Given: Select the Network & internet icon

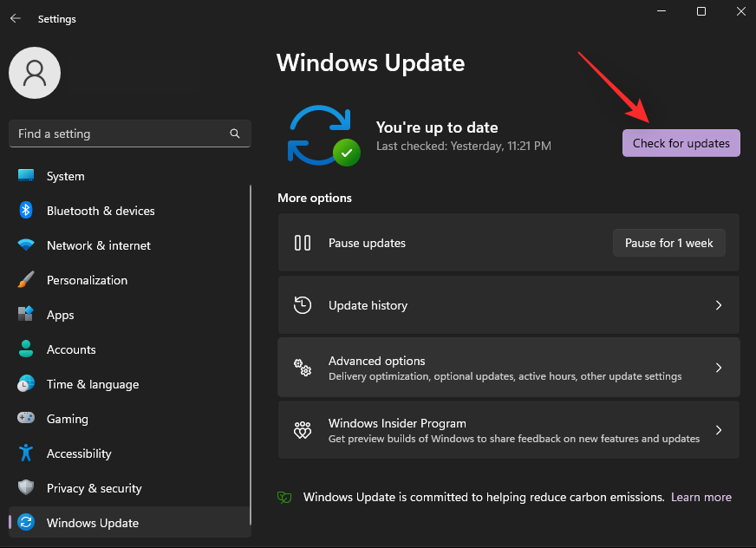Looking at the screenshot, I should 26,245.
